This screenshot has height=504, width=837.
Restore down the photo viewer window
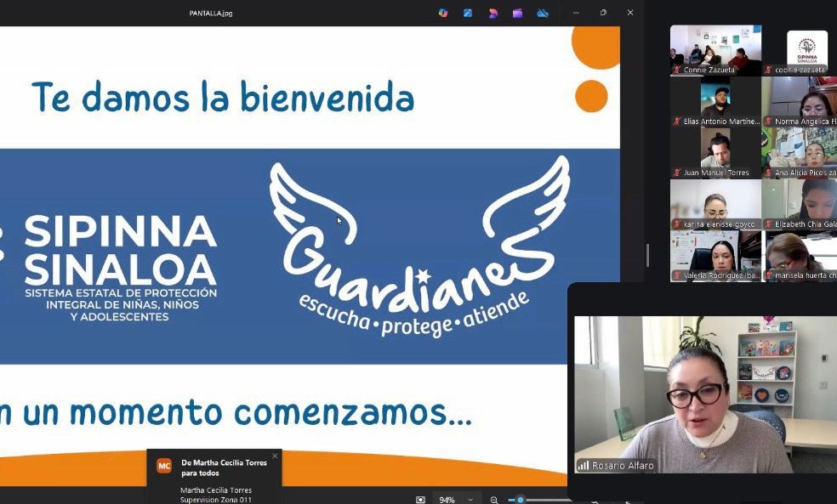tap(603, 13)
